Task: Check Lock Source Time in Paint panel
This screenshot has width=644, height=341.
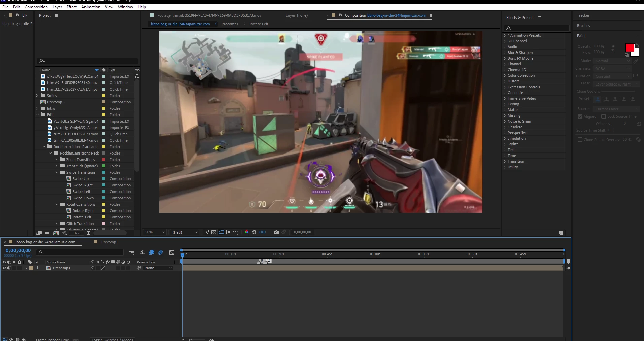Action: (604, 116)
